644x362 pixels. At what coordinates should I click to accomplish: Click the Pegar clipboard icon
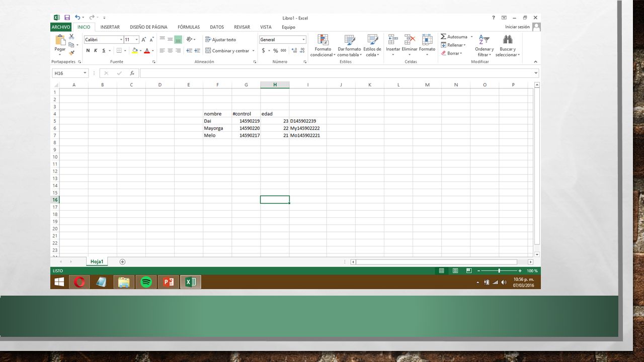tap(60, 40)
